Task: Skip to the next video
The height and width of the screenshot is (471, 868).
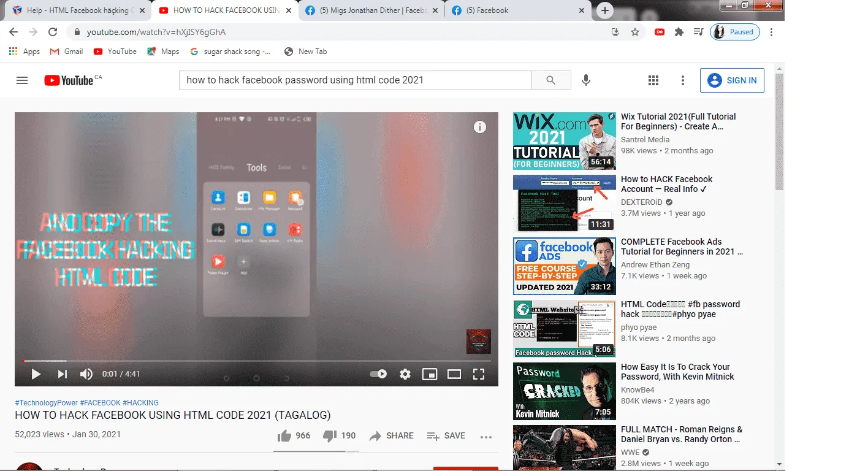Action: tap(62, 374)
